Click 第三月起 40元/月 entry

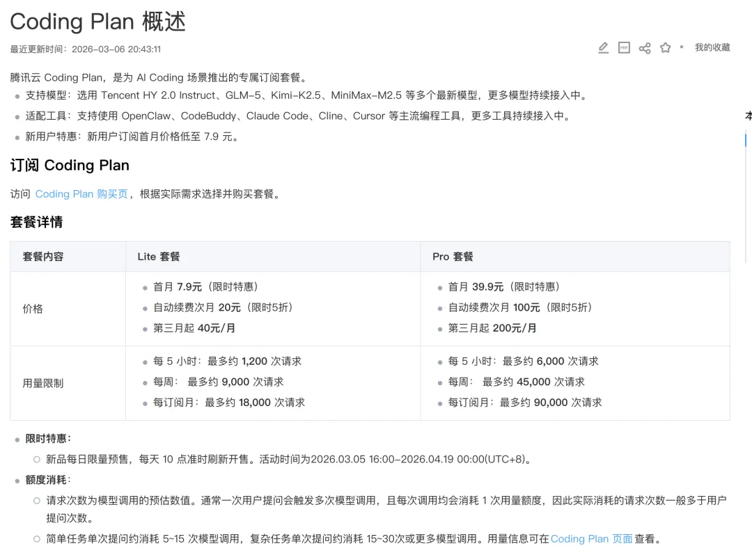click(194, 328)
